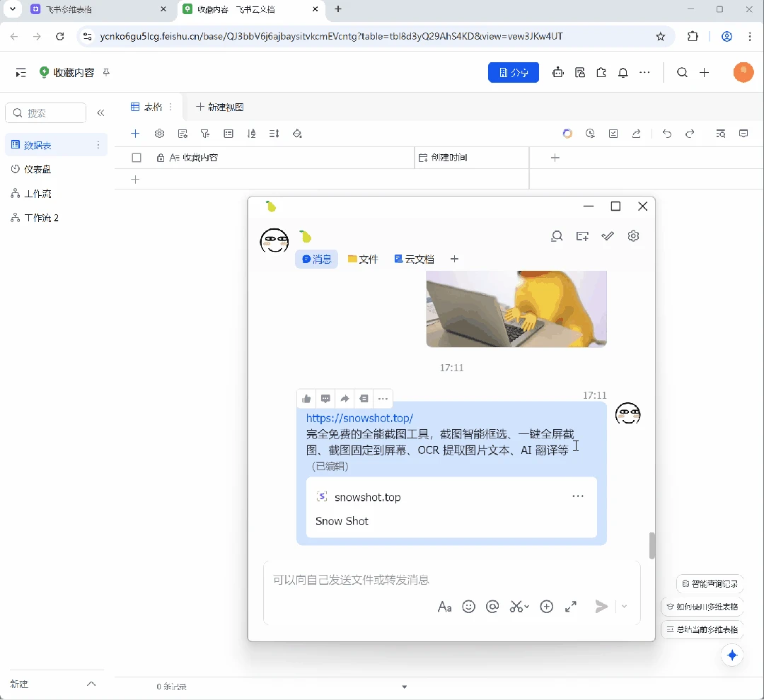Forward the message with arrow icon
764x700 pixels.
click(345, 399)
